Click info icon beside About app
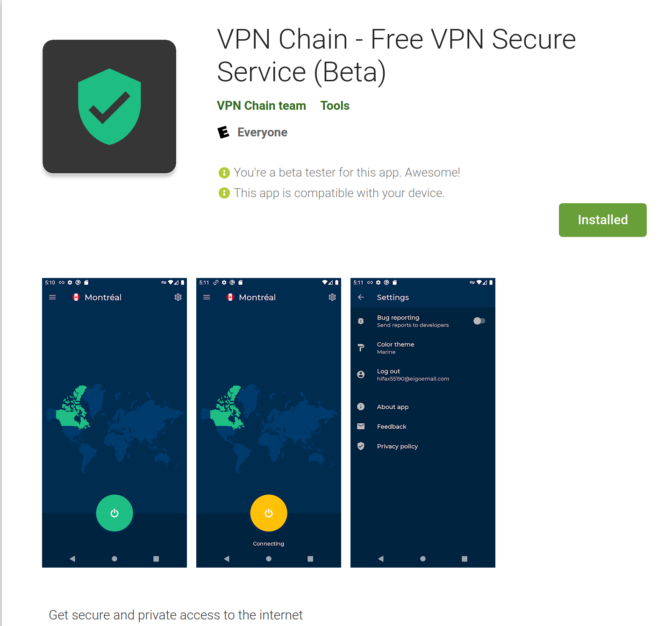The image size is (672, 626). click(361, 406)
